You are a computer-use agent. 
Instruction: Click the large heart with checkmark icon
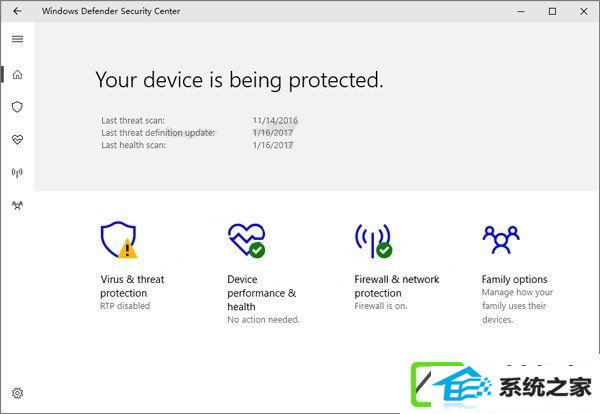pyautogui.click(x=246, y=240)
